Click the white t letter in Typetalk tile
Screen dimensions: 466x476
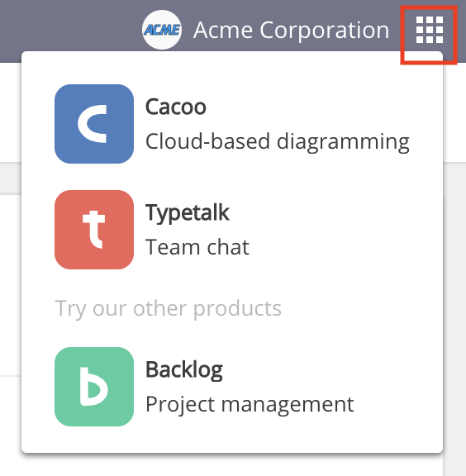(x=93, y=230)
